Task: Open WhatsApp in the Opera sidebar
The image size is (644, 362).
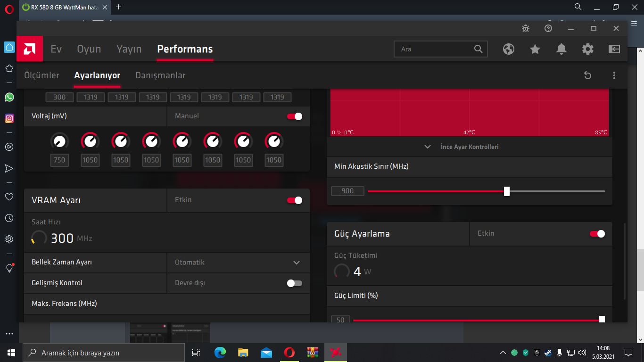Action: (9, 97)
